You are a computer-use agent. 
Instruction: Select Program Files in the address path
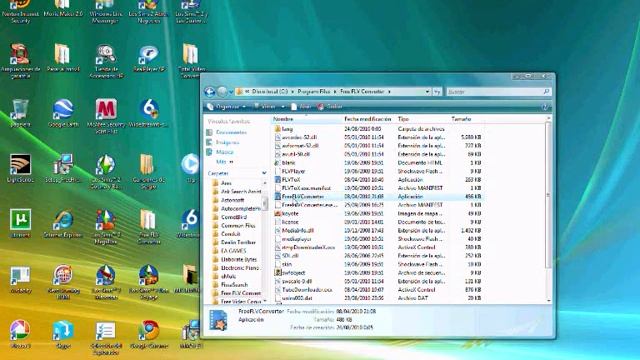(313, 92)
